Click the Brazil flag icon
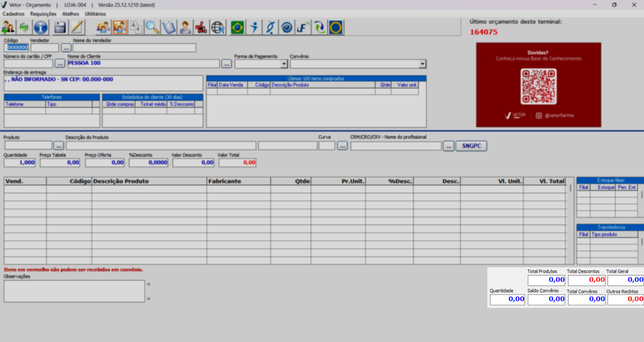644x342 pixels. pyautogui.click(x=238, y=27)
